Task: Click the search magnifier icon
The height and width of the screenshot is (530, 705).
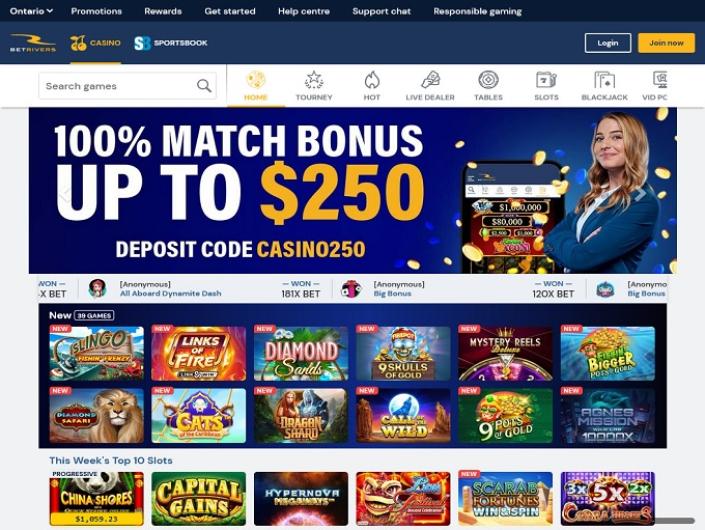Action: 204,85
